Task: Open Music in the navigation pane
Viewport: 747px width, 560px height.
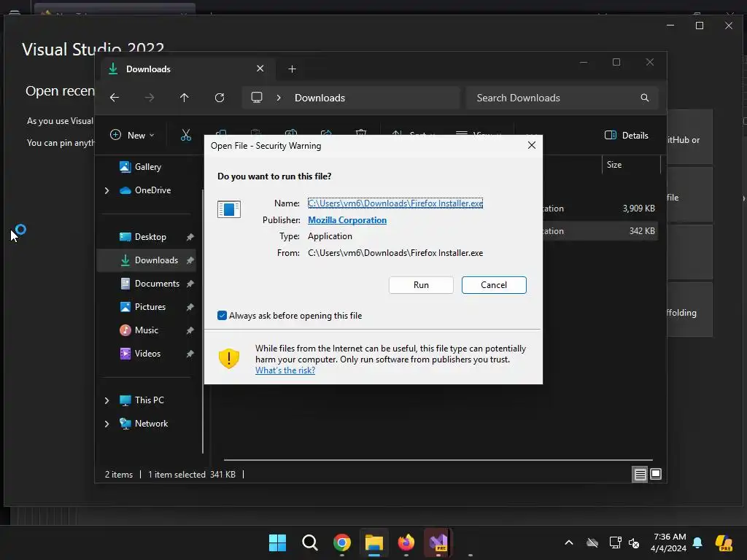Action: (x=146, y=330)
